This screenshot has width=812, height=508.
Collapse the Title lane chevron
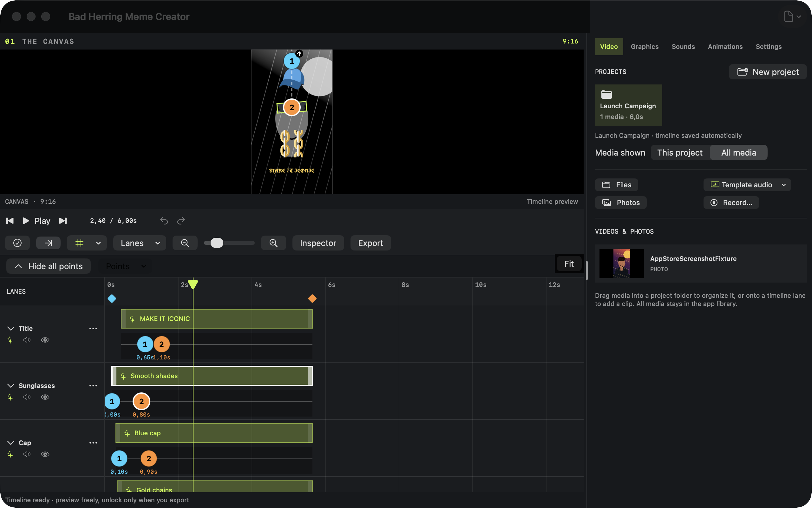[x=11, y=328]
